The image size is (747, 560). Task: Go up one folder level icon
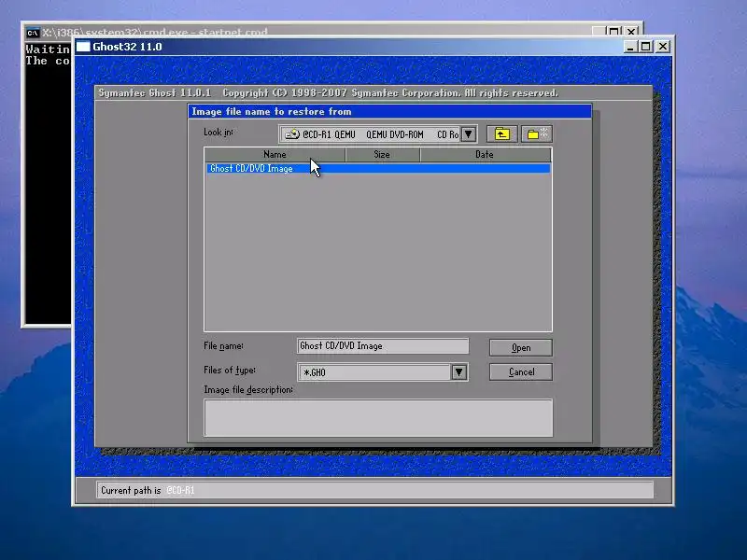tap(501, 134)
